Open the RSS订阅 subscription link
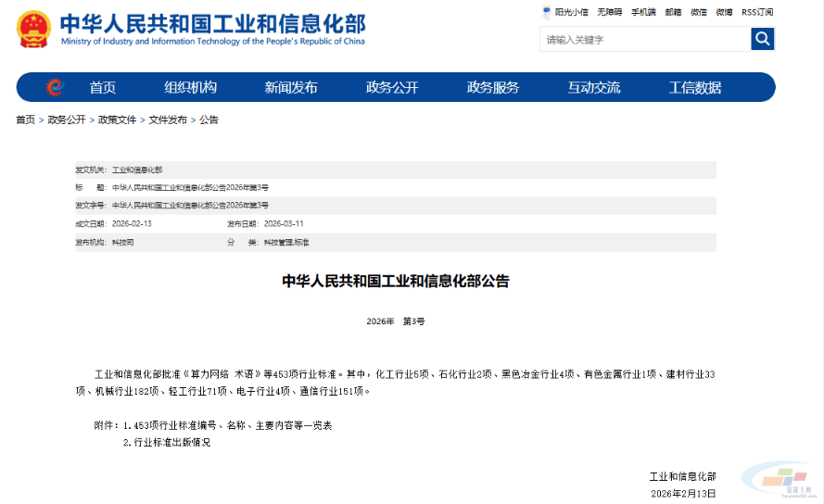 [x=756, y=12]
